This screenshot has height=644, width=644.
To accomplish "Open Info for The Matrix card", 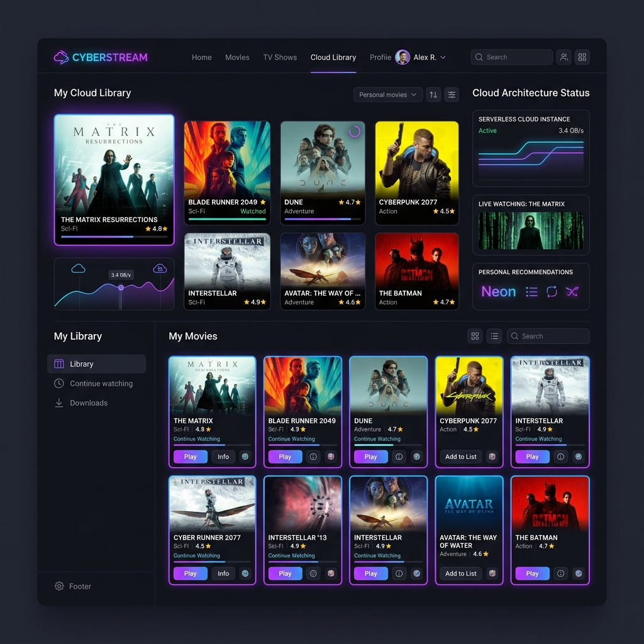I will click(223, 457).
